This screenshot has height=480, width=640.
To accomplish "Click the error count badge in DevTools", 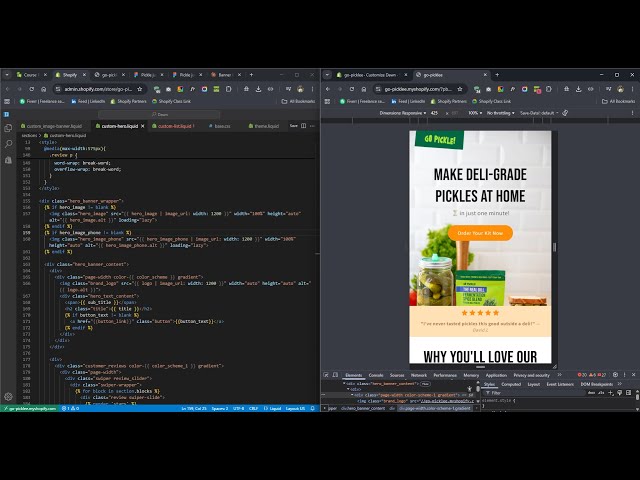I will tap(582, 375).
